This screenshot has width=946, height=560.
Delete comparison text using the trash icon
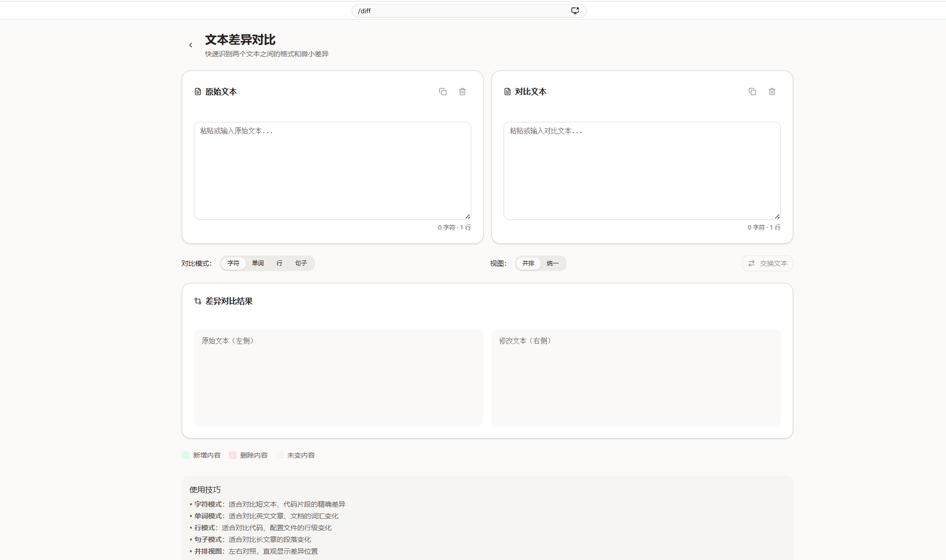pos(772,92)
